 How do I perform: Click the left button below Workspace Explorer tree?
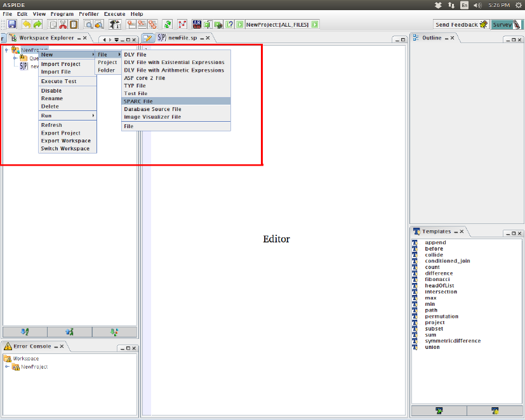[x=25, y=332]
